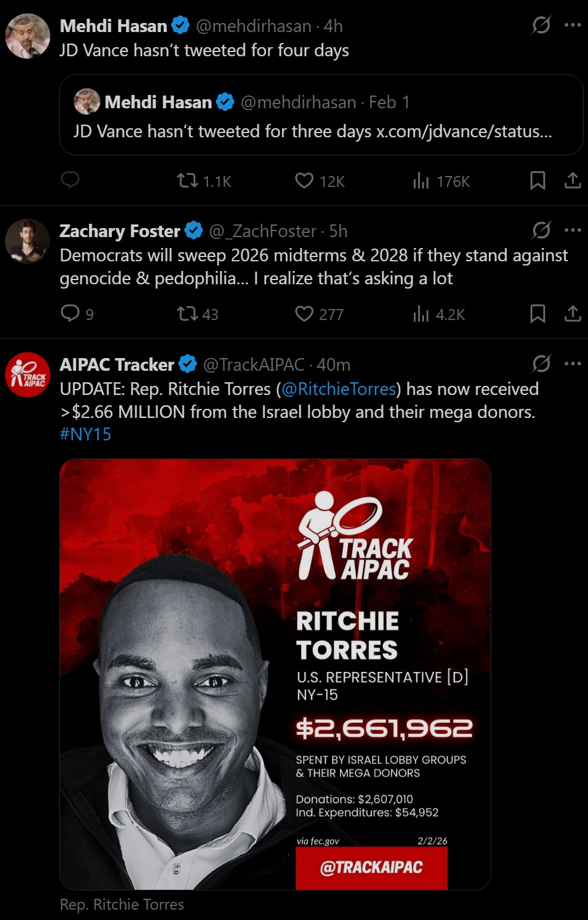The height and width of the screenshot is (920, 588).
Task: Open more options on Zachary Foster's tweet
Action: point(572,230)
